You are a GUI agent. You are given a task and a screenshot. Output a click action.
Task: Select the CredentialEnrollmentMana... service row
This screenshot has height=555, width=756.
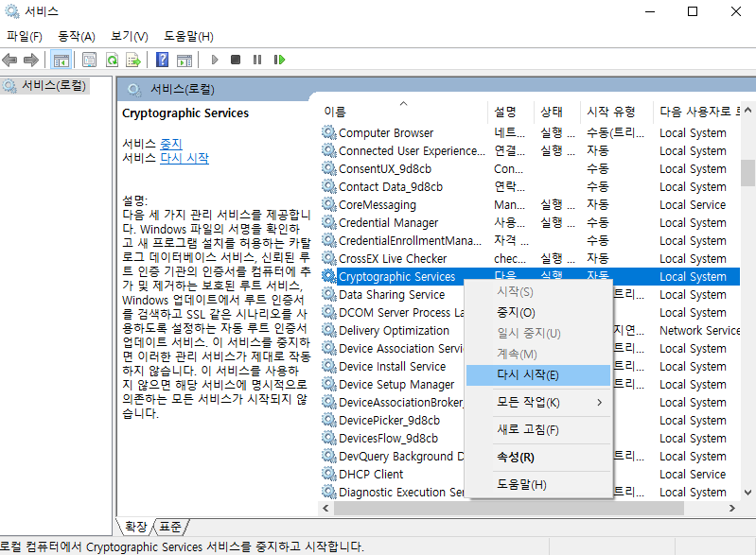coord(530,240)
